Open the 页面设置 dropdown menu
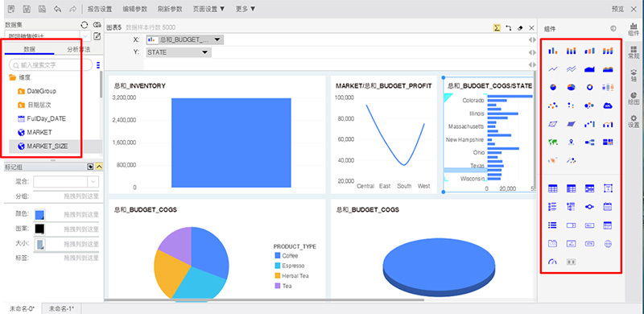The width and height of the screenshot is (644, 314). click(x=208, y=9)
